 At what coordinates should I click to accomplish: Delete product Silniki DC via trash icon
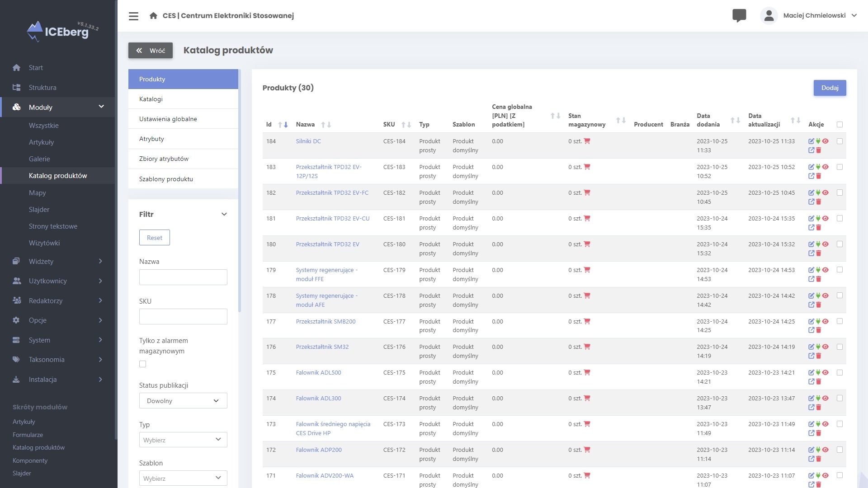click(x=818, y=150)
